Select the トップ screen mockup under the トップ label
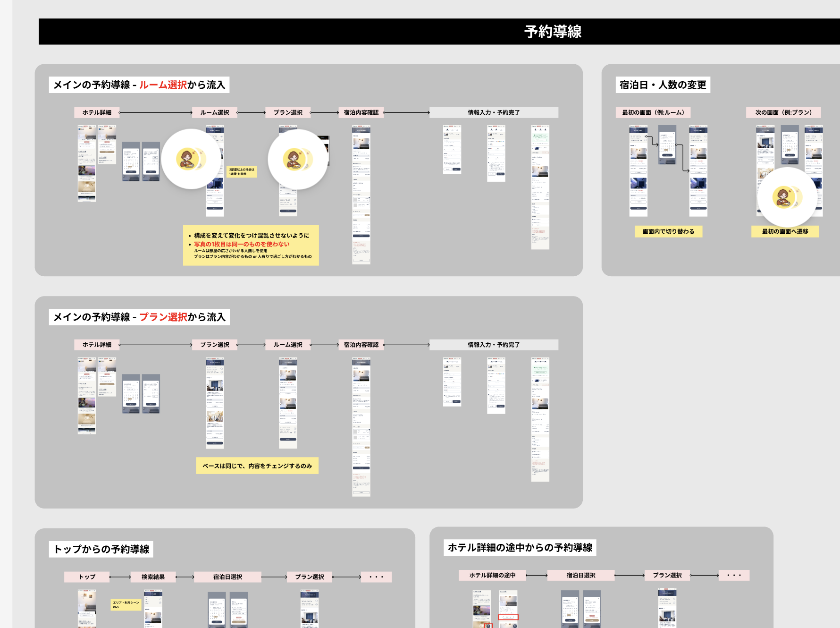840x628 pixels. coord(87,609)
